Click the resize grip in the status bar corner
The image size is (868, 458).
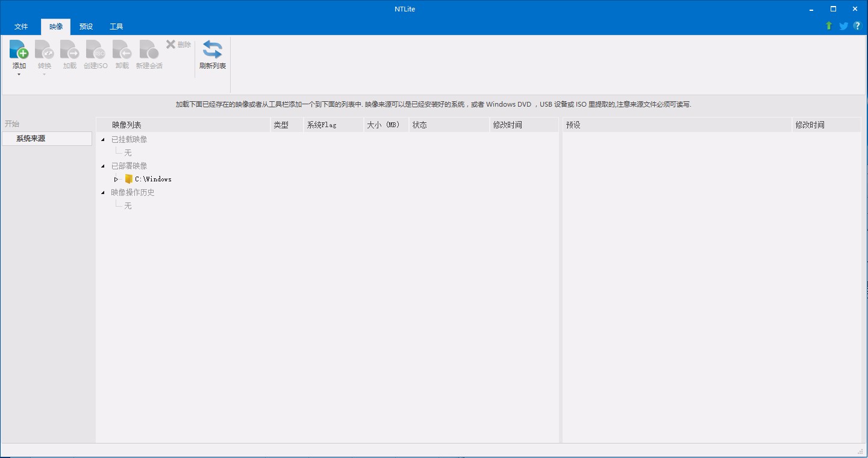[x=860, y=451]
